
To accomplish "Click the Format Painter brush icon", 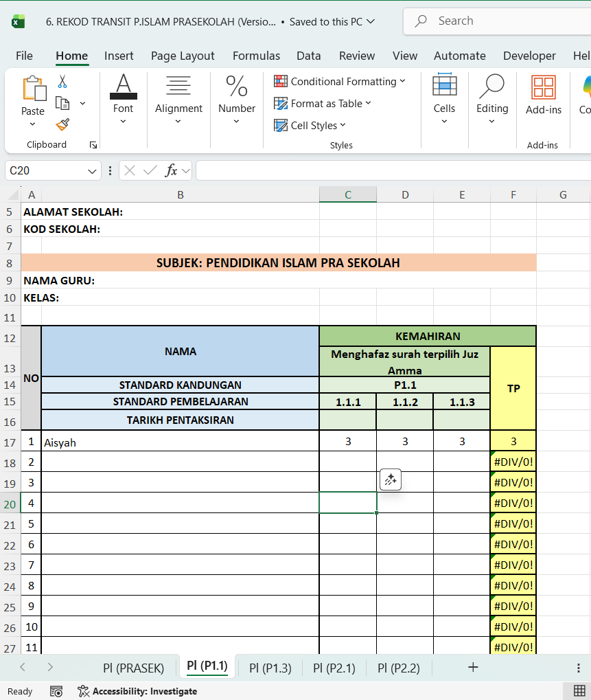I will (x=62, y=124).
